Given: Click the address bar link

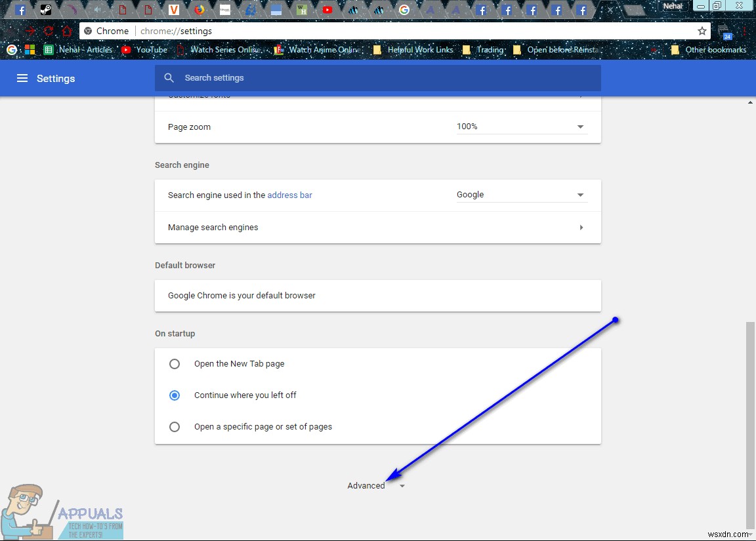Looking at the screenshot, I should pos(289,195).
